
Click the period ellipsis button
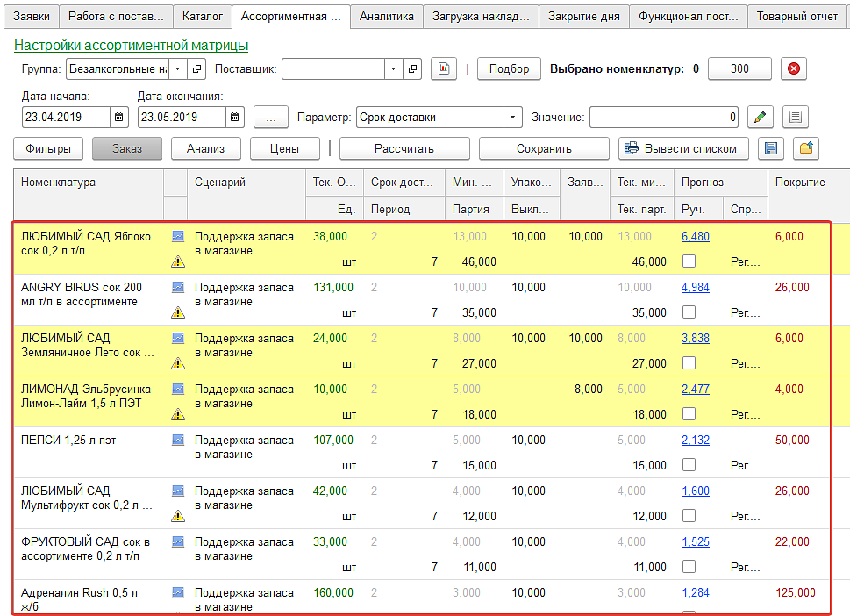pos(271,117)
